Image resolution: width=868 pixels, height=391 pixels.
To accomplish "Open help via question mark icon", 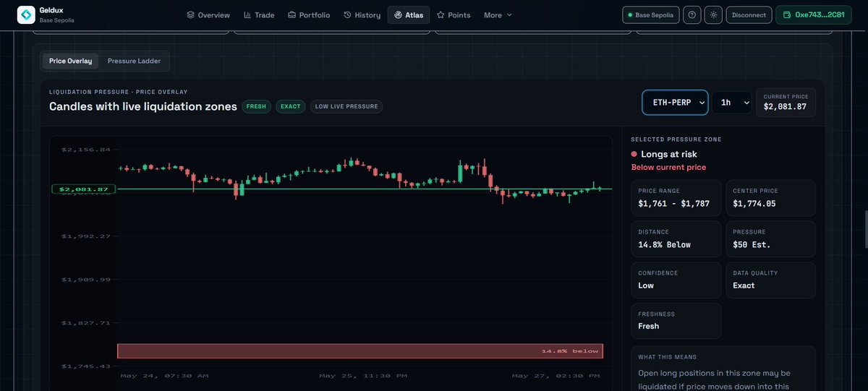I will [x=692, y=14].
